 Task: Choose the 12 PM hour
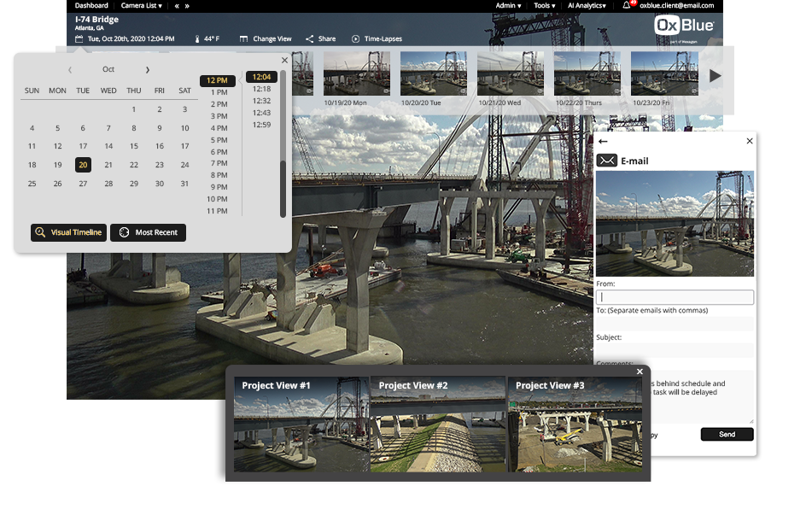click(218, 81)
